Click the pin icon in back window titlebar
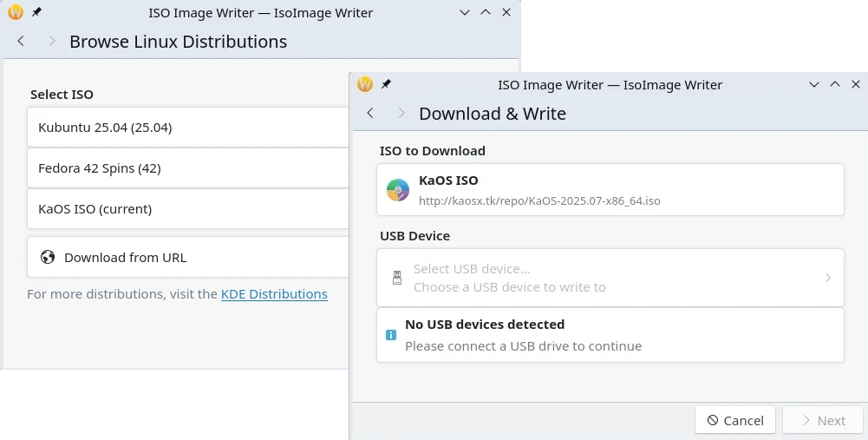 coord(36,13)
